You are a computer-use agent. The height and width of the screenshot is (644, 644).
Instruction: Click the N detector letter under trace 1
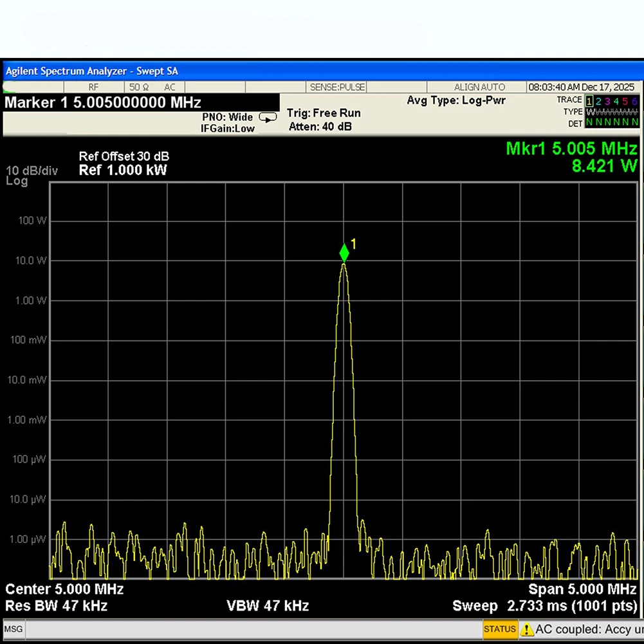(589, 122)
